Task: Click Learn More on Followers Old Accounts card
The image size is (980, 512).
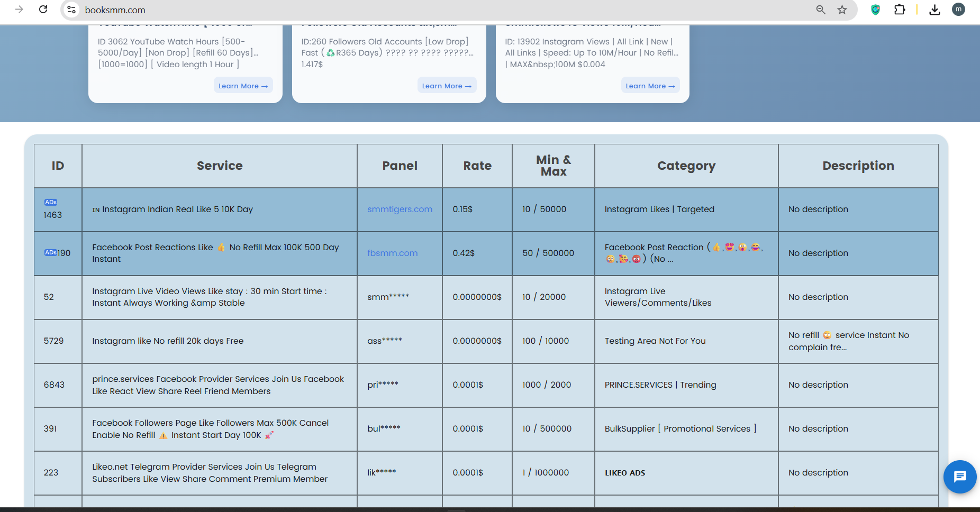Action: (x=447, y=86)
